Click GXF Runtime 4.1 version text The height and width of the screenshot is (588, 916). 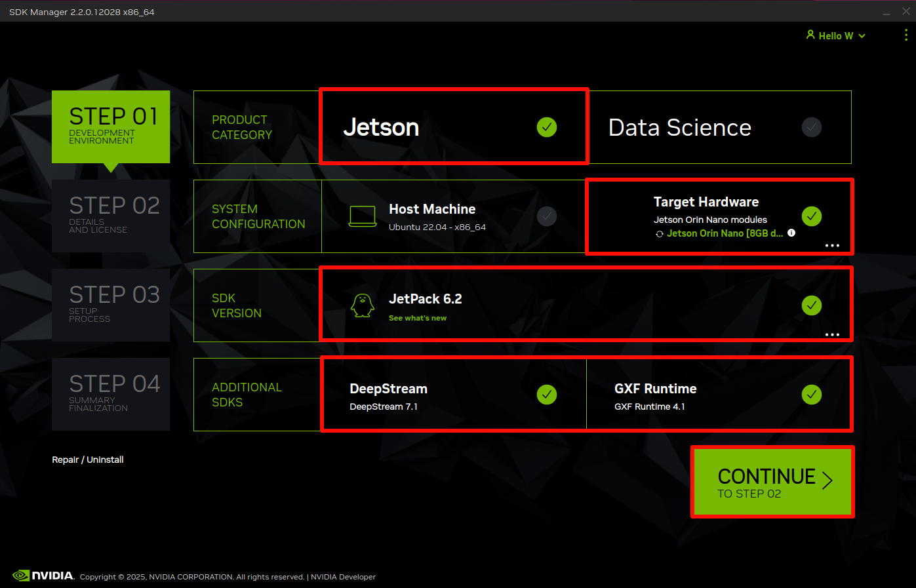(649, 406)
